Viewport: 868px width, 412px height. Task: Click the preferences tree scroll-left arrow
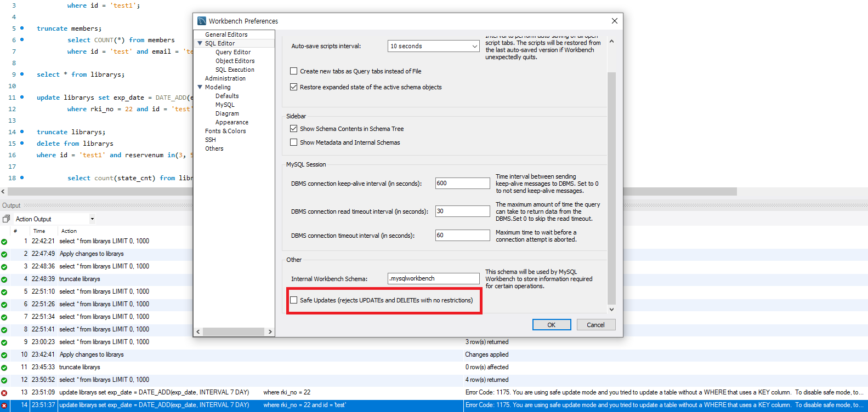(198, 332)
